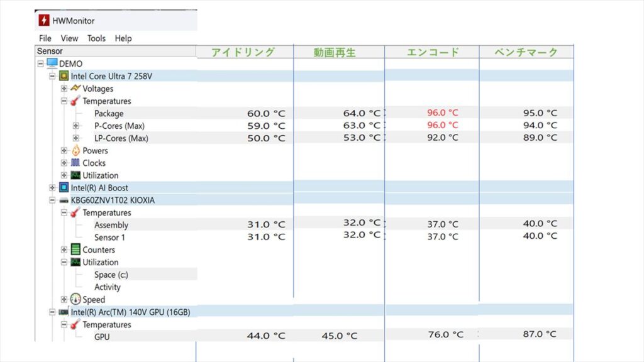Collapse the KIOXIA Utilization node
The width and height of the screenshot is (644, 362).
coord(64,262)
